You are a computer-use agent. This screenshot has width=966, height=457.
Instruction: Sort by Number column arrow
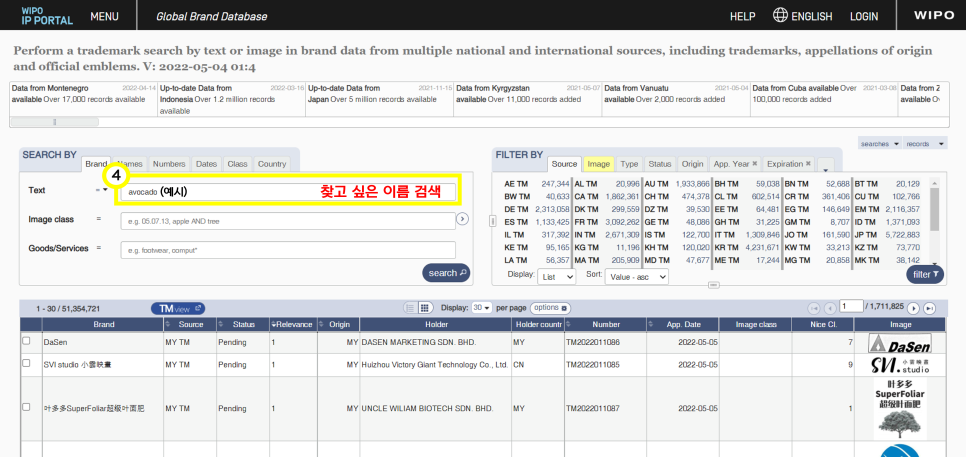568,324
